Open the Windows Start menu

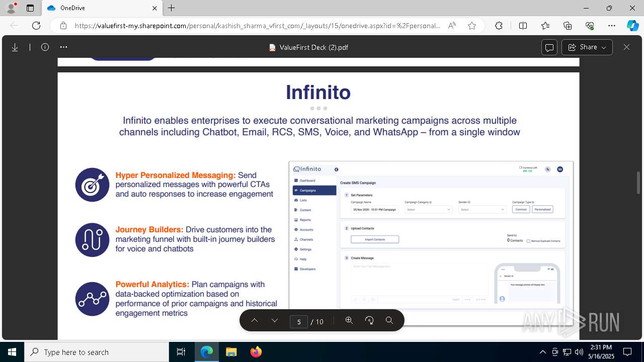tap(12, 352)
